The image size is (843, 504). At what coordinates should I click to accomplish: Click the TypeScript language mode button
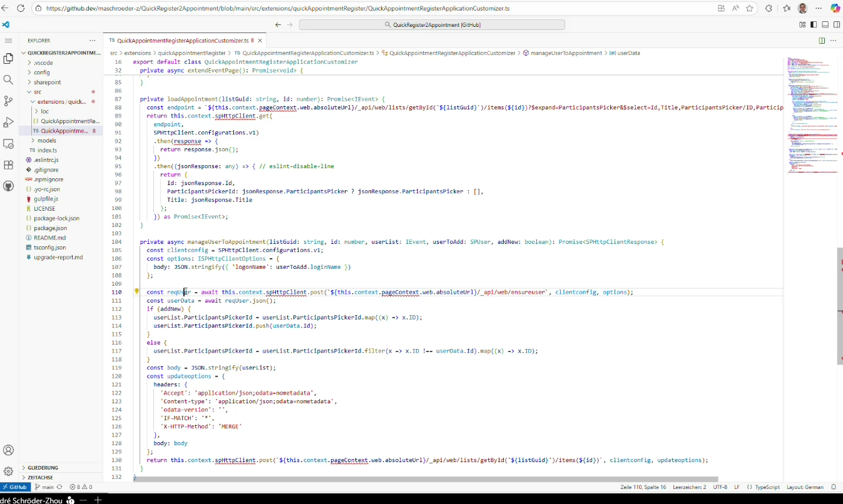pyautogui.click(x=767, y=486)
